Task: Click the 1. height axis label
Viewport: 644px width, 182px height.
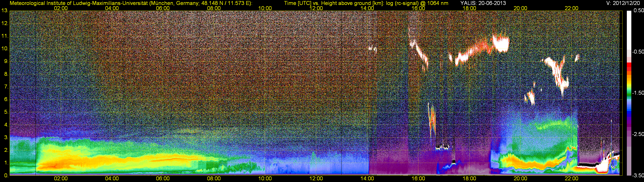Action: (x=6, y=163)
